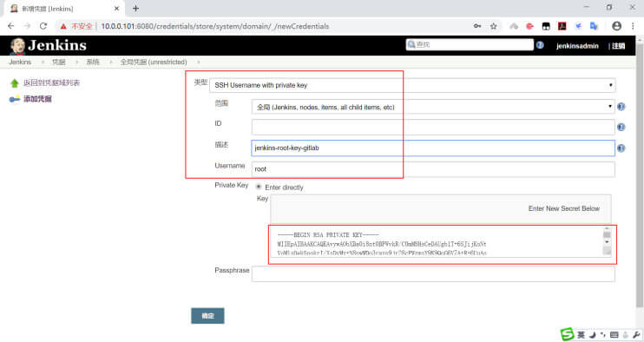The width and height of the screenshot is (644, 342).
Task: Expand the scope dropdown showing Global
Action: (x=433, y=107)
